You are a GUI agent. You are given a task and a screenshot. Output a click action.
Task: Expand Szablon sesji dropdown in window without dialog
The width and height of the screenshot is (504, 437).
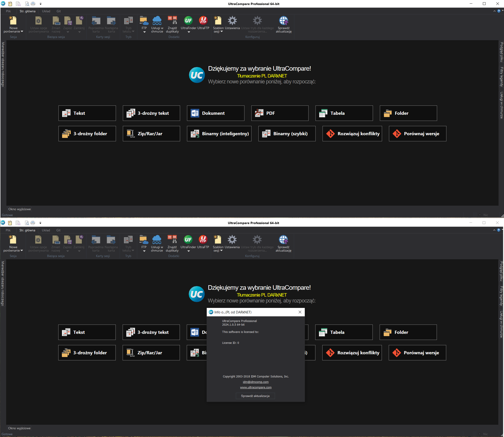pos(222,31)
